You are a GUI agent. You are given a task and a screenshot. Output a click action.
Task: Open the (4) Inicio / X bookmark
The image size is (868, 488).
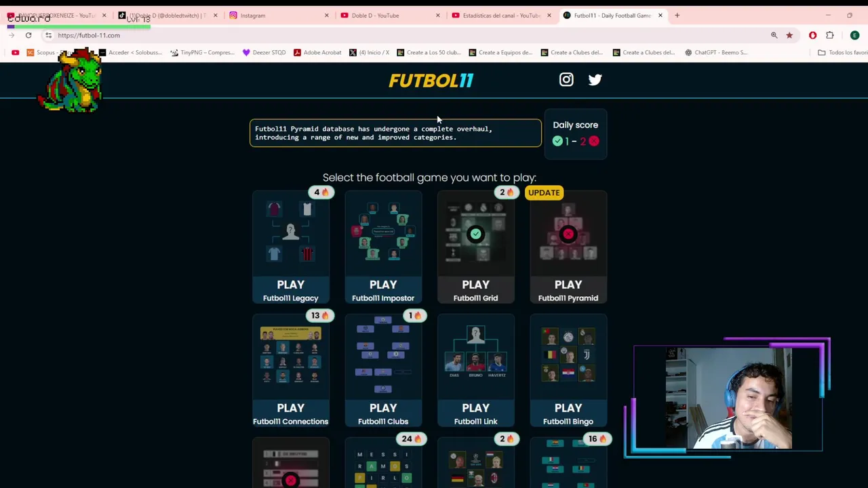point(369,52)
